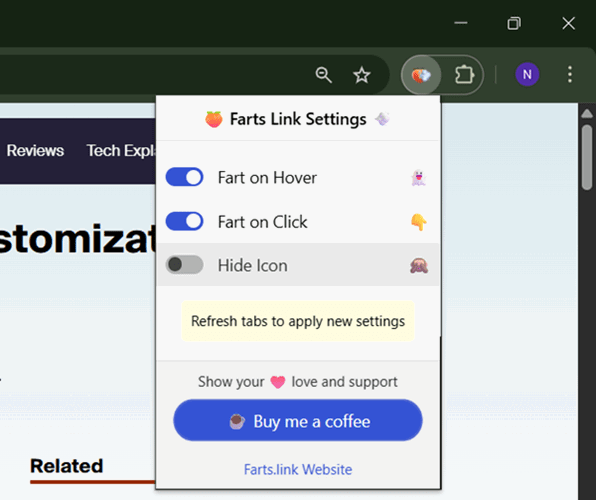Click the pointing hand emoji beside Fart on Click
Screen dimensions: 596x500
coord(418,222)
